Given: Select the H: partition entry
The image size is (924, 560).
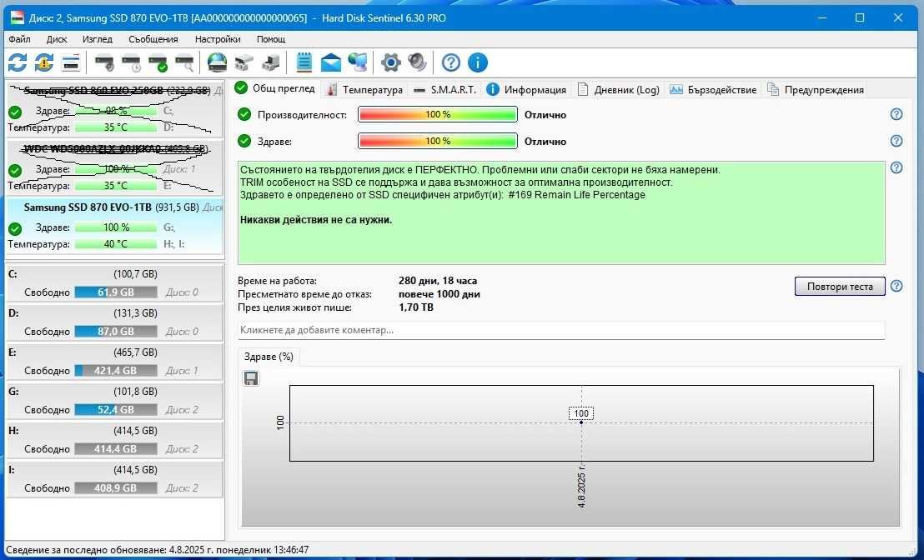Looking at the screenshot, I should click(x=115, y=440).
